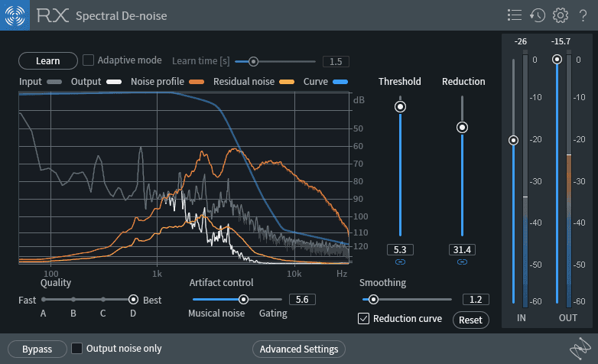Click the Learn time slider handle
The image size is (598, 364).
point(253,61)
